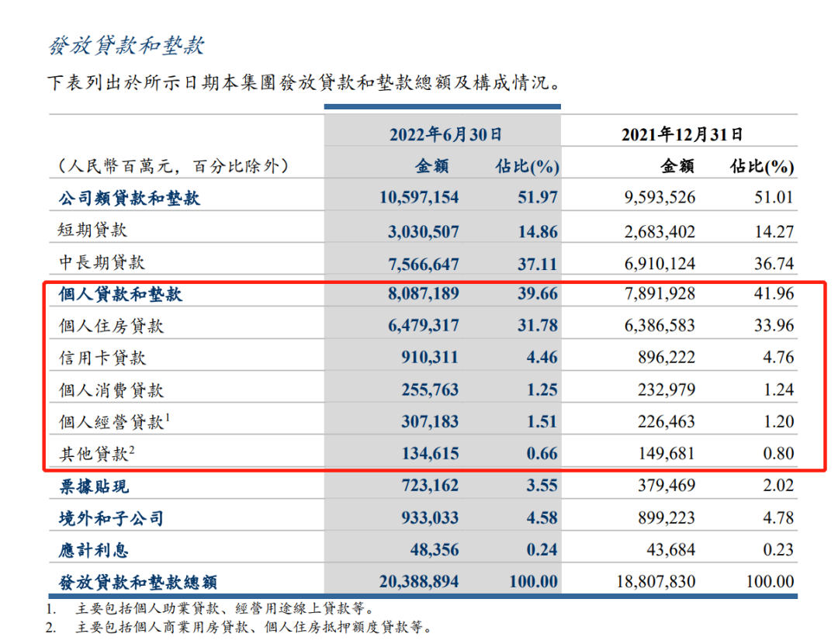Viewport: 838px width, 644px height.
Task: Click the 個人貸款和墊款 row label
Action: click(121, 295)
